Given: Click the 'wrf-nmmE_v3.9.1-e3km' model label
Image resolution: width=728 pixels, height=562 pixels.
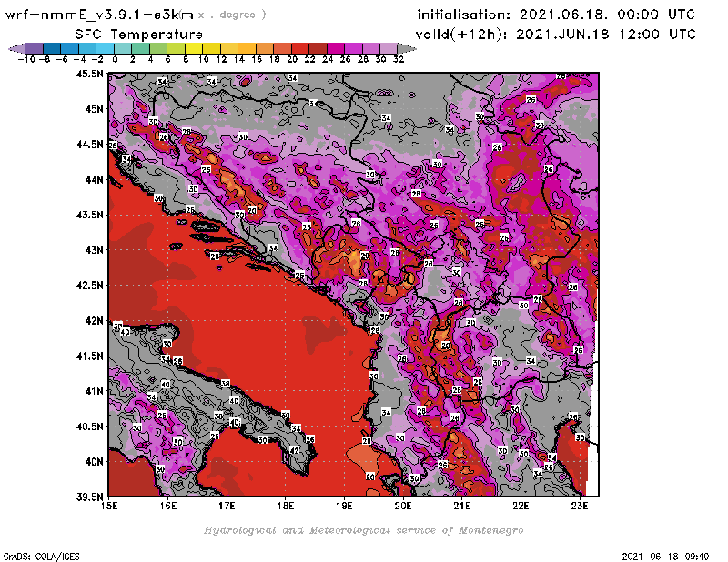Looking at the screenshot, I should [99, 15].
